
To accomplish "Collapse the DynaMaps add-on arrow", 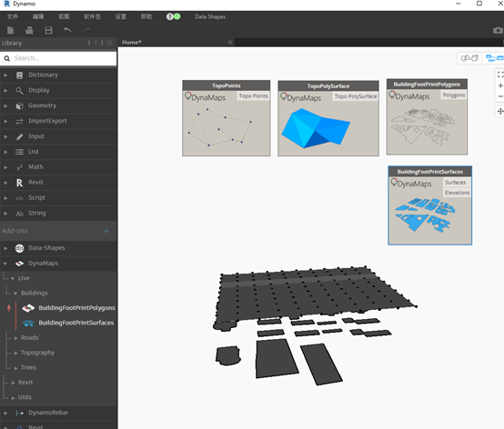I will point(5,264).
